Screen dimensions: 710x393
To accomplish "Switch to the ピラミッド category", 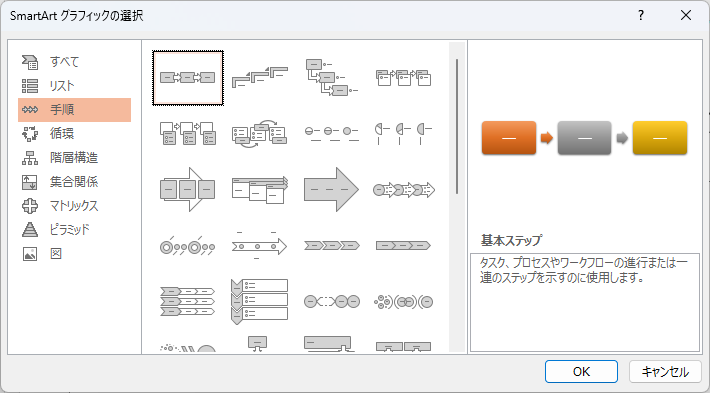I will 74,230.
